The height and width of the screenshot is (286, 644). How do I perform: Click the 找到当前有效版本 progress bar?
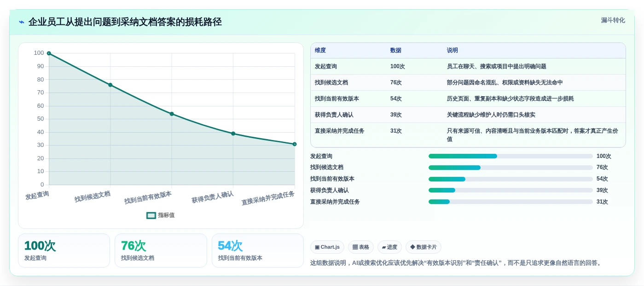pos(511,179)
